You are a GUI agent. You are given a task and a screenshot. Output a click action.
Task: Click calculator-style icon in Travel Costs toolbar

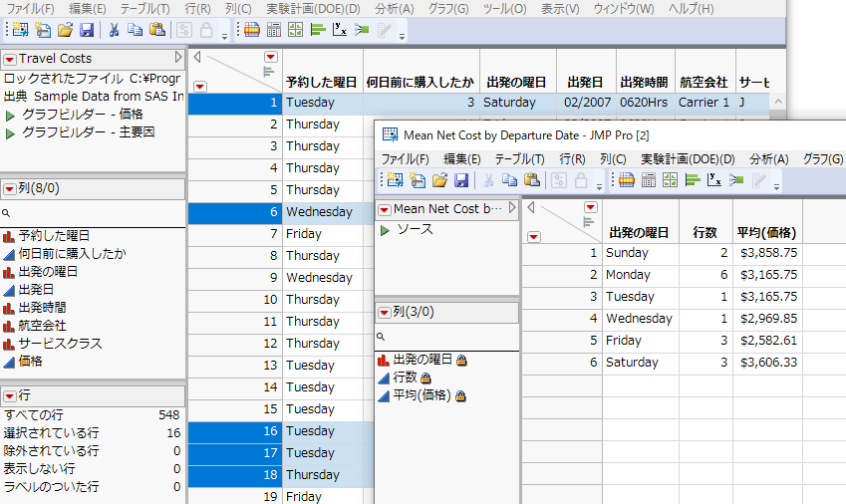(274, 30)
